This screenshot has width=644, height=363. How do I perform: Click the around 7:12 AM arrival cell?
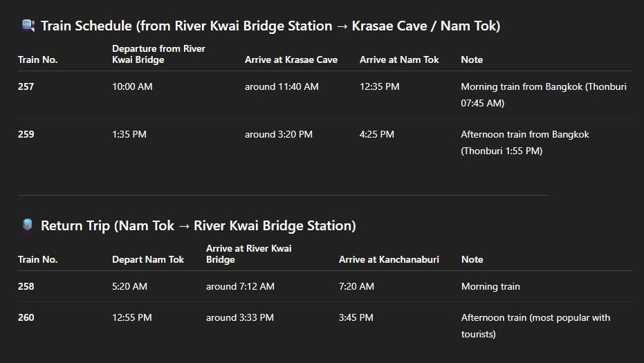(240, 286)
